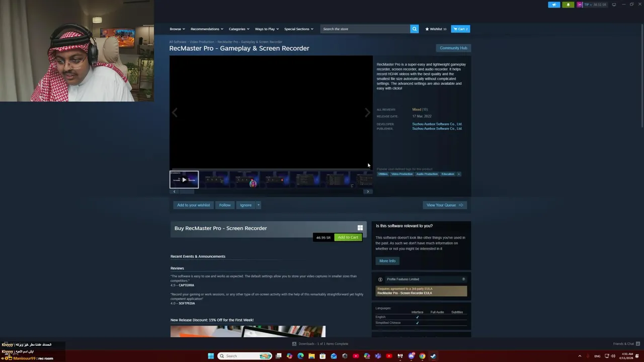
Task: Click the taskbar clock and date
Action: [x=627, y=356]
